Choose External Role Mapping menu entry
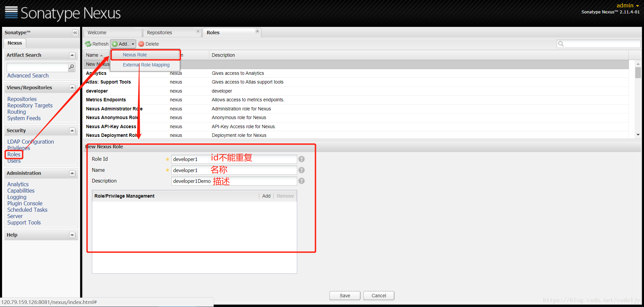Screen dimensions: 644x307 click(146, 65)
